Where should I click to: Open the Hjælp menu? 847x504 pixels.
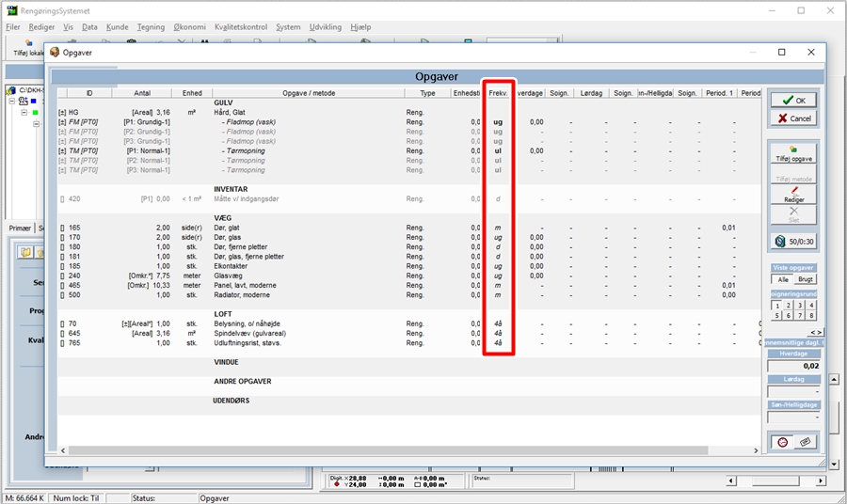point(360,27)
